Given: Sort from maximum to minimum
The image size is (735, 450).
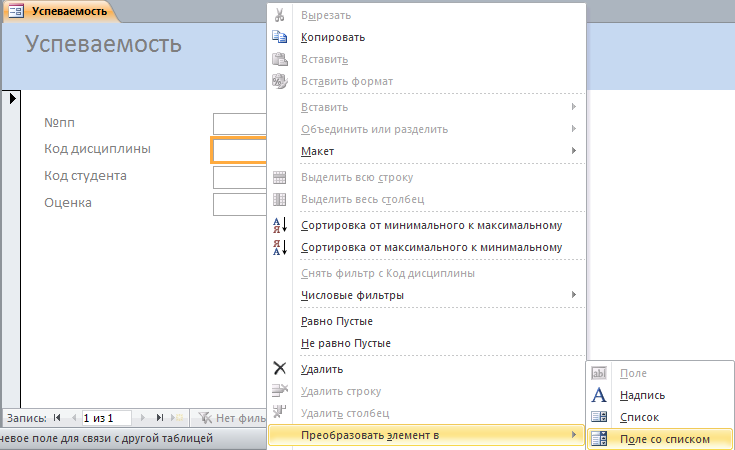Looking at the screenshot, I should click(427, 248).
